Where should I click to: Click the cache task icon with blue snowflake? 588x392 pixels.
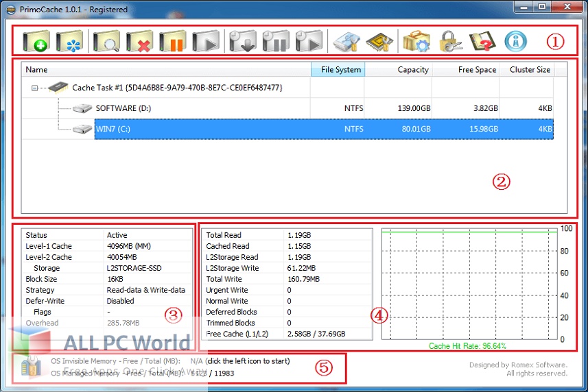[x=69, y=41]
